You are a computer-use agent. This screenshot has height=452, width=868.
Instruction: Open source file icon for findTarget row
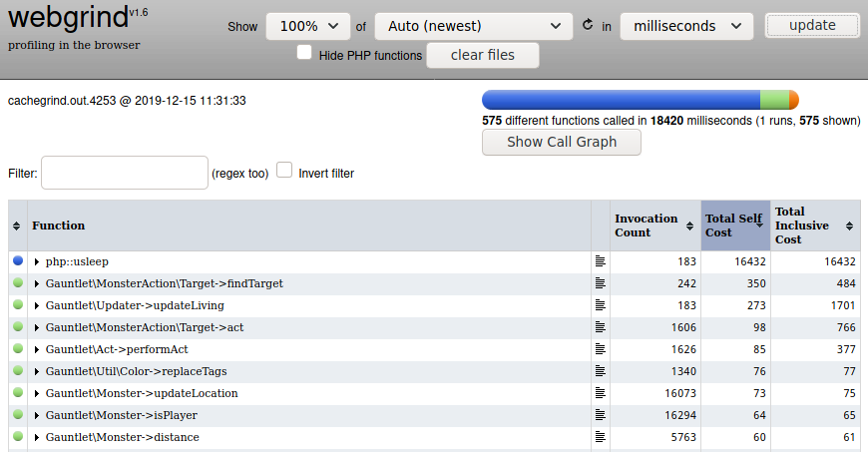[600, 283]
